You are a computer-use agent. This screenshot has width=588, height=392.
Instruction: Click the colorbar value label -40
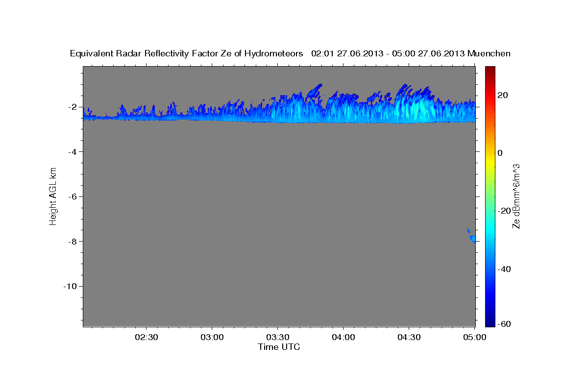pyautogui.click(x=505, y=269)
